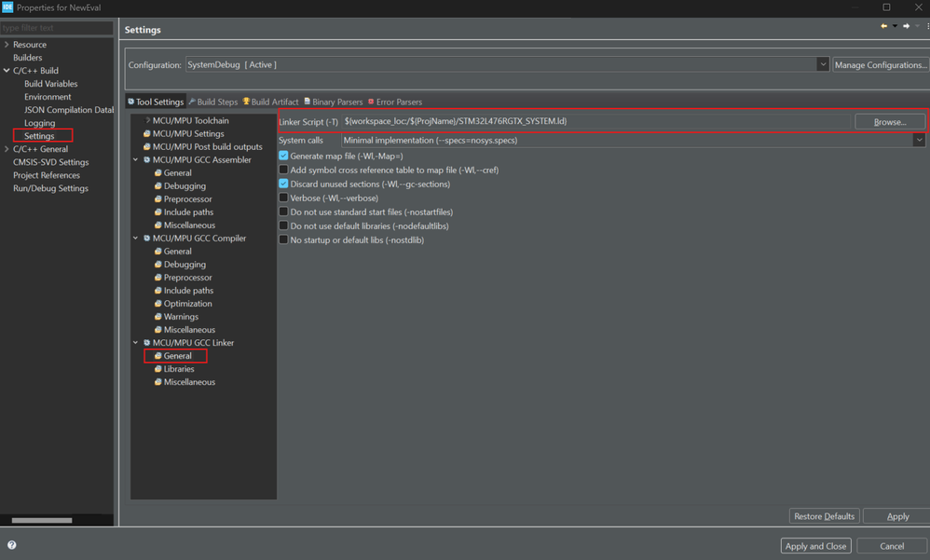Click the MCU/MPU GCC Compiler gear icon

point(147,238)
